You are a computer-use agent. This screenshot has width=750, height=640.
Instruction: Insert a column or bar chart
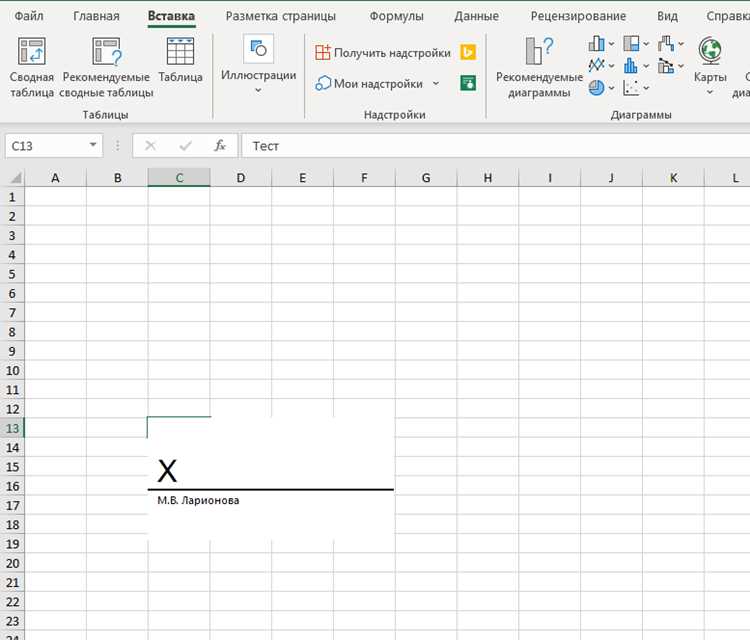point(596,44)
